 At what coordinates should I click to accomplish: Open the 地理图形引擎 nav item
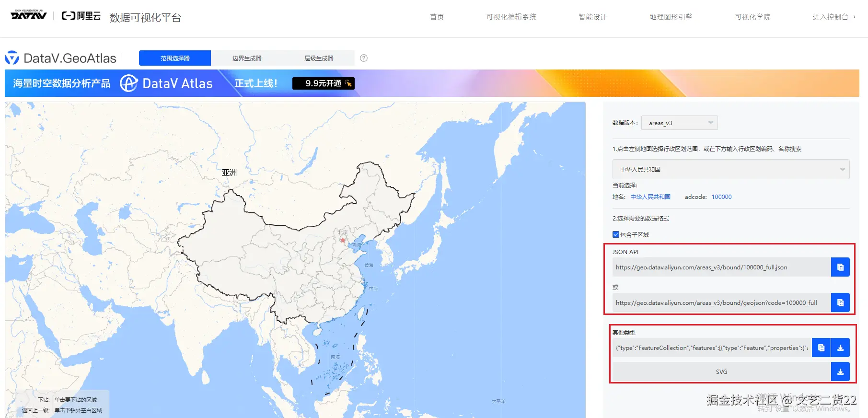(671, 17)
